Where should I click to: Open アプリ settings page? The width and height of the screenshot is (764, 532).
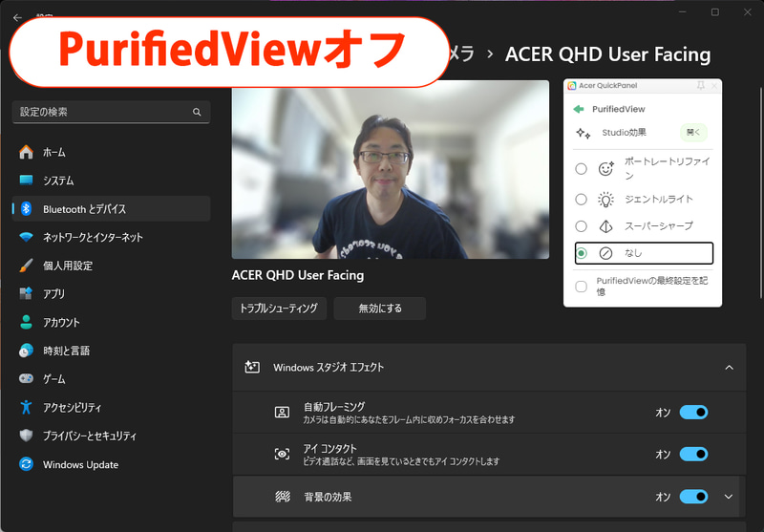[x=111, y=294]
